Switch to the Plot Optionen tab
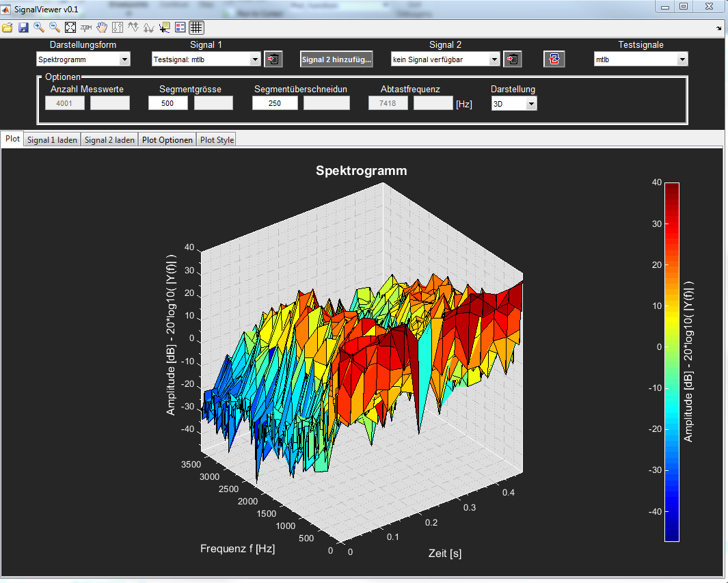 [167, 139]
